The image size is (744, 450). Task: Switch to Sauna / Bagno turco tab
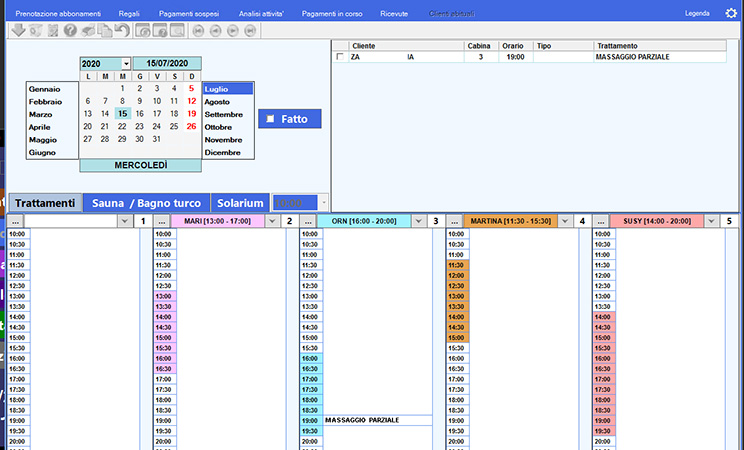click(146, 203)
